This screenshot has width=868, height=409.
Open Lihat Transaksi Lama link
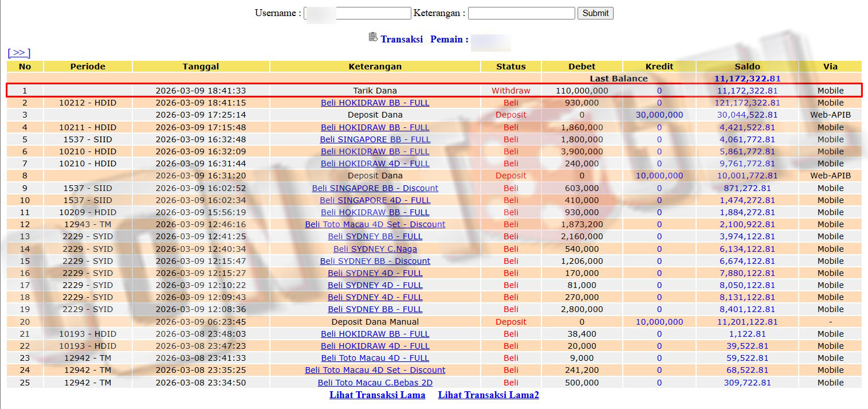pos(377,395)
